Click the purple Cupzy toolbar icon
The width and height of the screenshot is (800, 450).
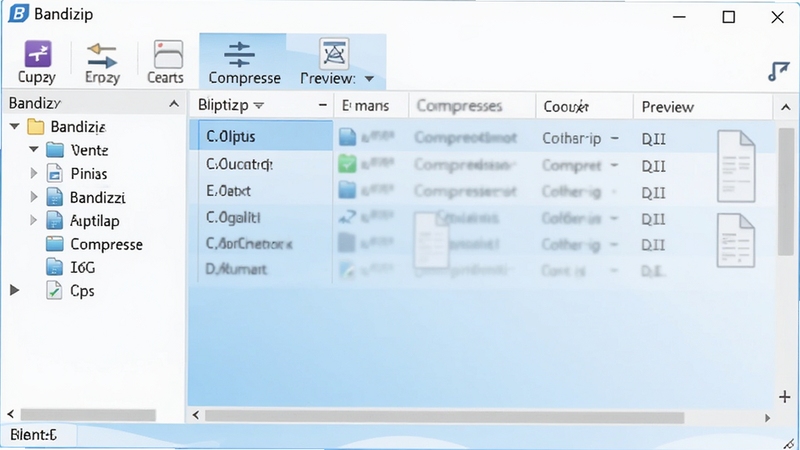38,54
